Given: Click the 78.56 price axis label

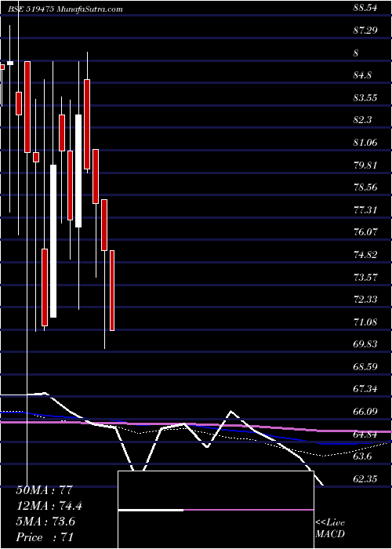Looking at the screenshot, I should pos(365,187).
